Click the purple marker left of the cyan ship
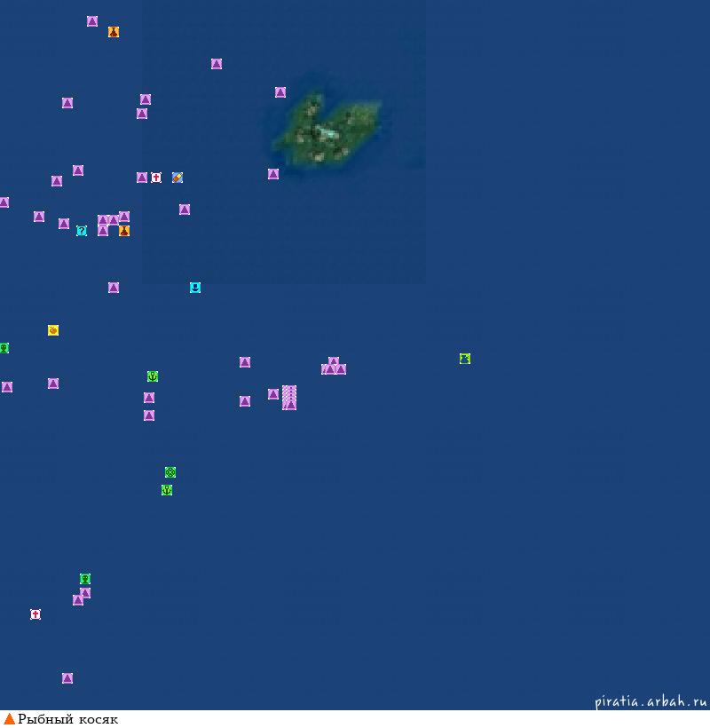The width and height of the screenshot is (710, 728). [x=114, y=288]
